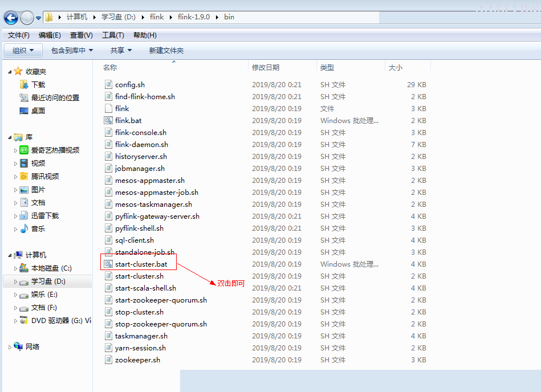Open the 文件(F) menu
541x392 pixels.
coord(19,35)
